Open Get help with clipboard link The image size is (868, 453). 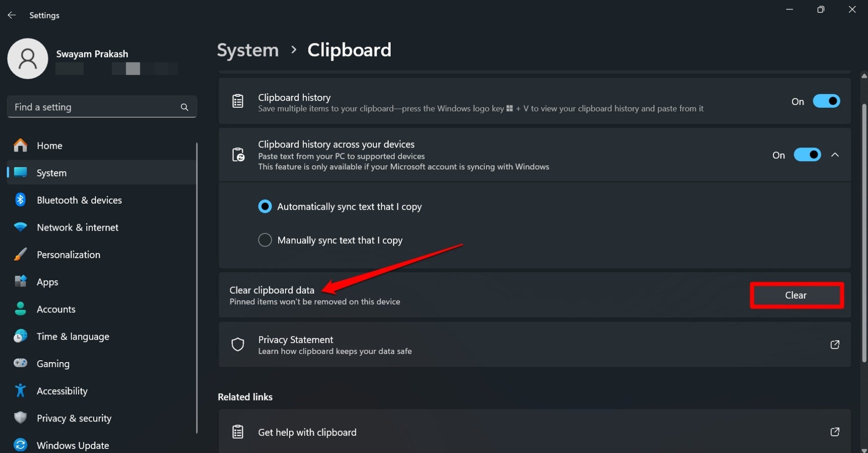coord(307,432)
